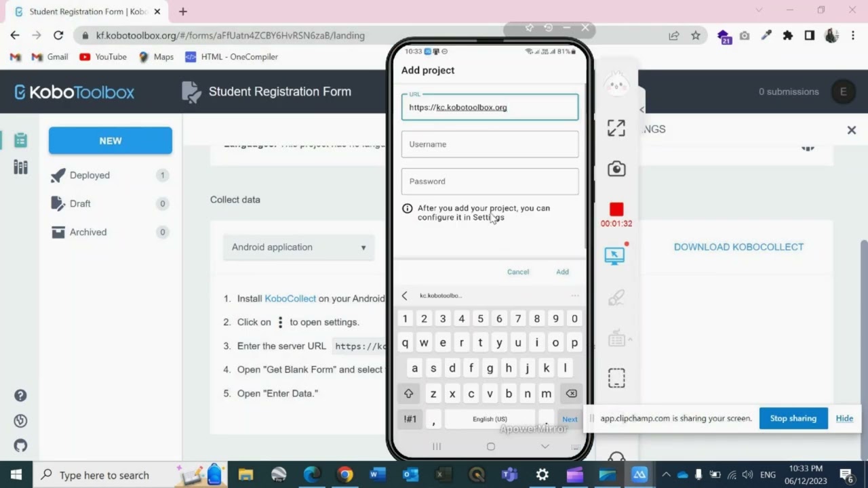Click the Windows taskbar search box

[105, 474]
